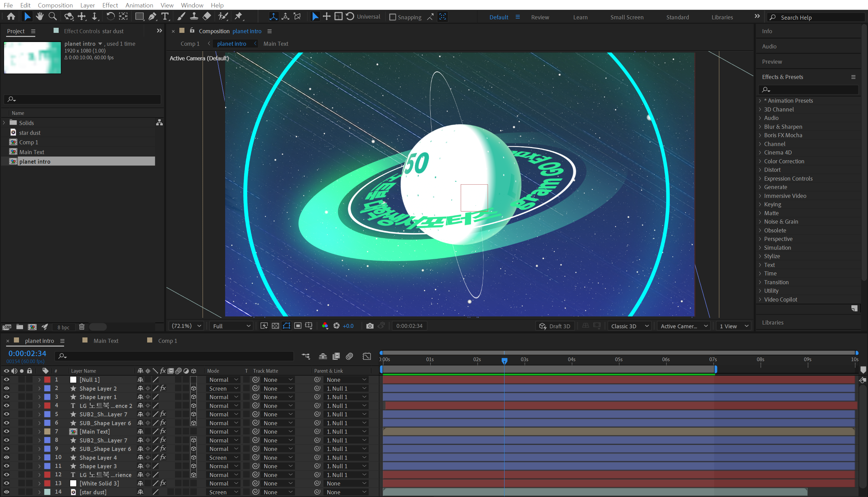
Task: Select the Puppet Pin tool
Action: coord(238,16)
